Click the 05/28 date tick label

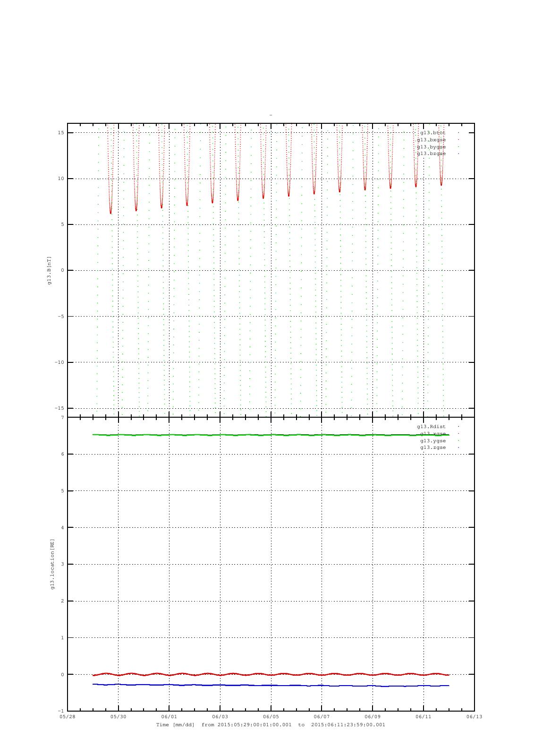point(68,717)
